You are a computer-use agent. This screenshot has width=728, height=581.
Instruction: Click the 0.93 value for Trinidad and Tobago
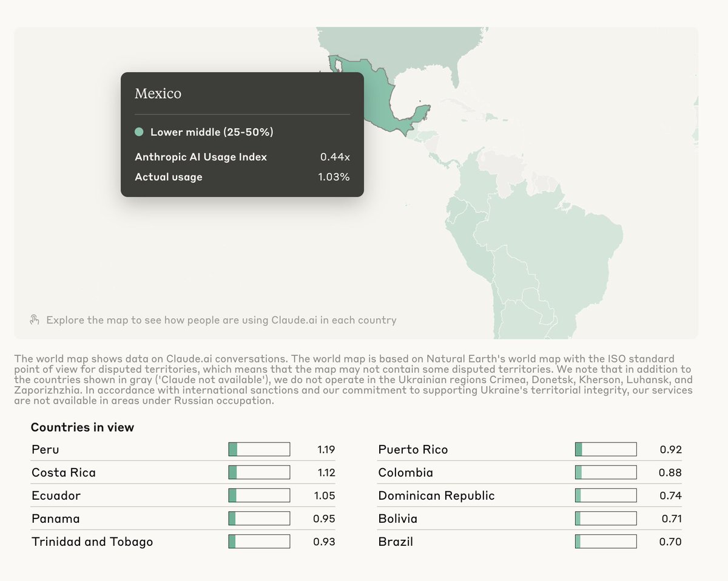tap(324, 542)
